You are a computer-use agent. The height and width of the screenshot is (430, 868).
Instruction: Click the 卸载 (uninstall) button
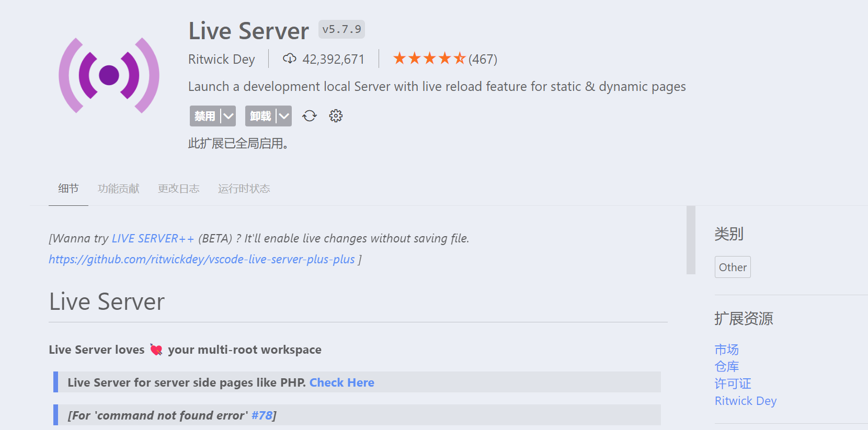pyautogui.click(x=260, y=116)
